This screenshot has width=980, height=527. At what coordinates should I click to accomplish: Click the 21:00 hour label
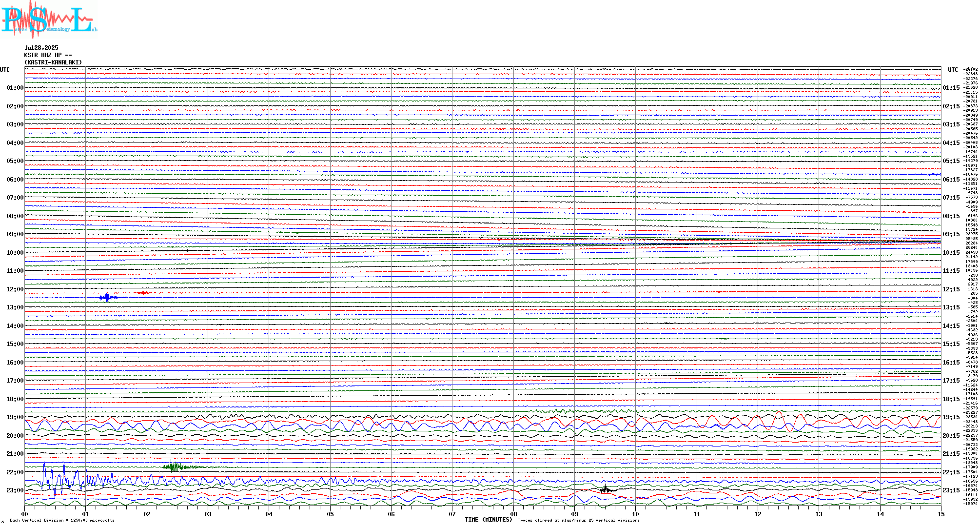click(15, 454)
